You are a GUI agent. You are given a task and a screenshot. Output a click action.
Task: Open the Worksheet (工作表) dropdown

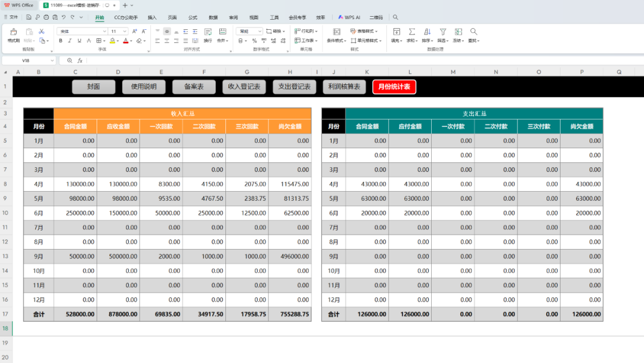pyautogui.click(x=306, y=40)
